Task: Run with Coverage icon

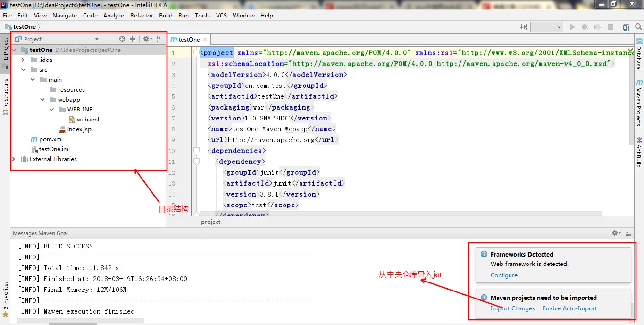Action: tap(598, 27)
